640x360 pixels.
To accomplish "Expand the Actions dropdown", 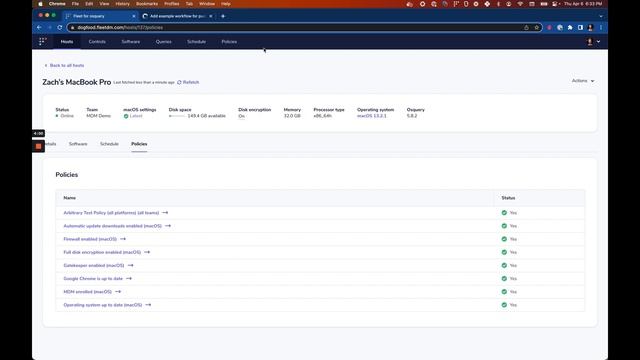I will click(583, 81).
